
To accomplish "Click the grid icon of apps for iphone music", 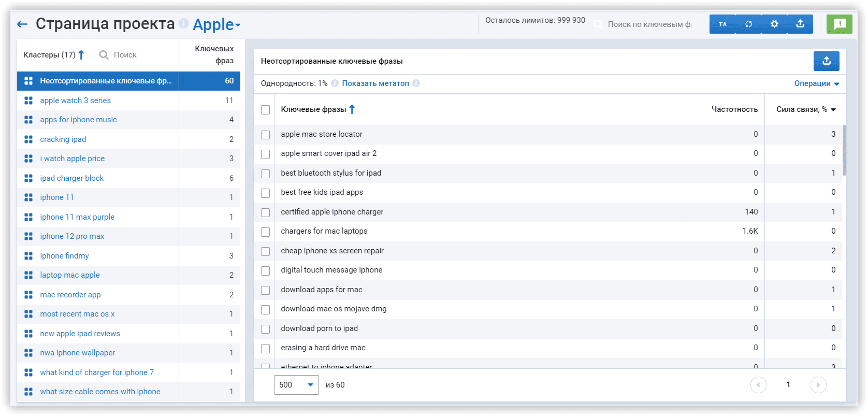I will pyautogui.click(x=28, y=120).
